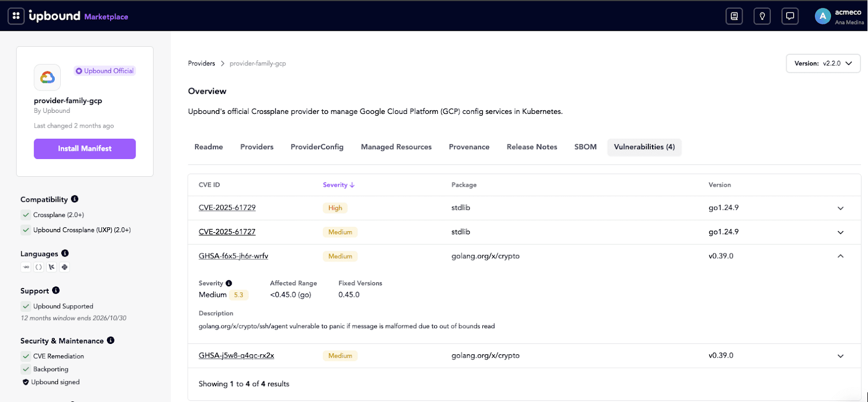Expand the GHSA-j5w8-q4qc-rx2x row chevron

point(840,356)
